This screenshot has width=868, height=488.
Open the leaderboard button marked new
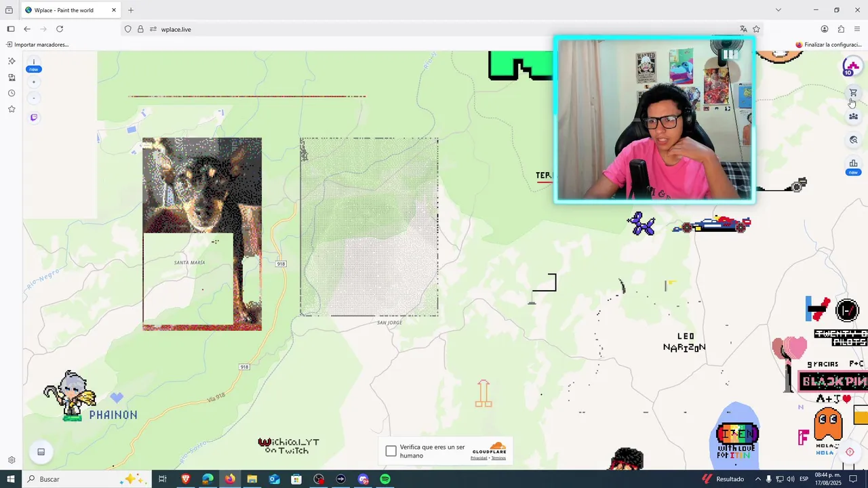pos(853,166)
